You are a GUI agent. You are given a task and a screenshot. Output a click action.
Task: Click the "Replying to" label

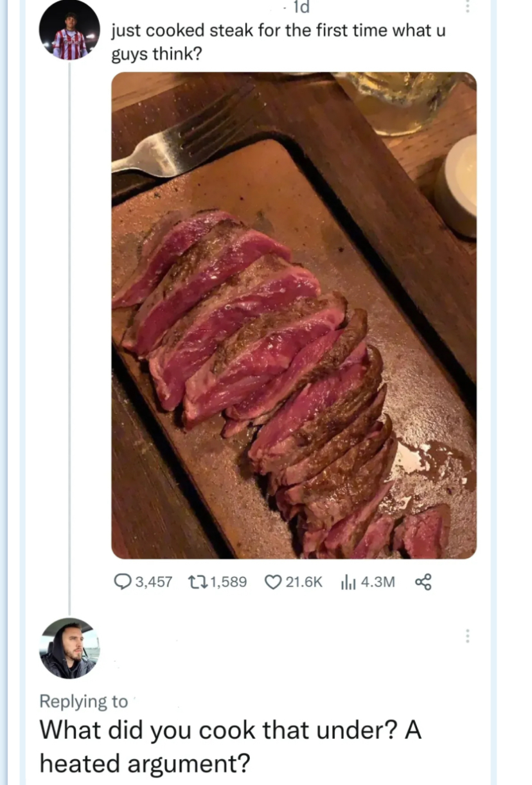pyautogui.click(x=84, y=701)
